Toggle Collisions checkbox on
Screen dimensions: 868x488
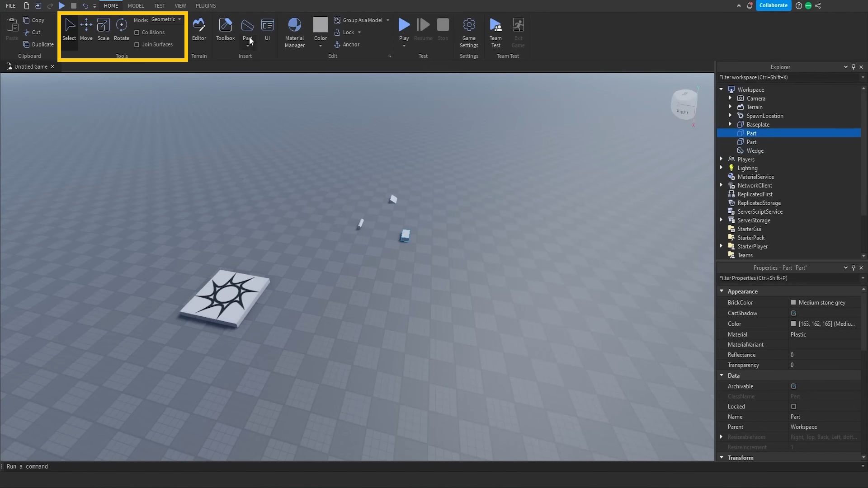point(137,32)
